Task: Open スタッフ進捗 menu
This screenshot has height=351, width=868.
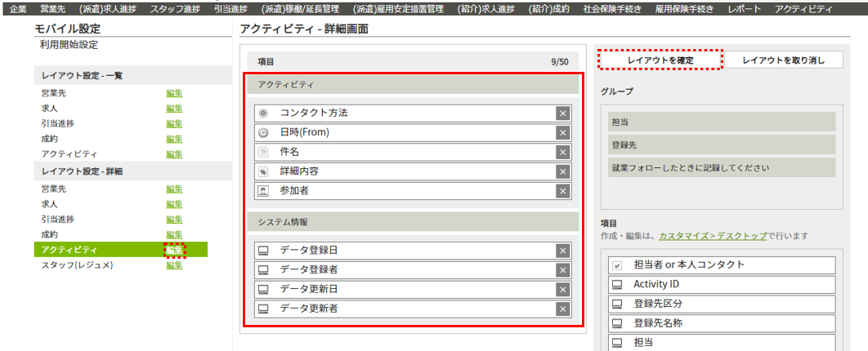Action: 176,9
